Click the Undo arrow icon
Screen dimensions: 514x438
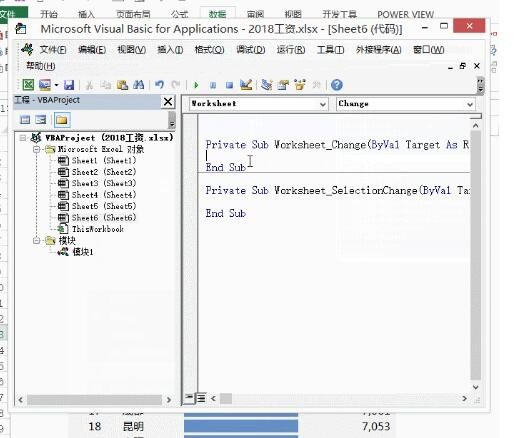coord(160,85)
